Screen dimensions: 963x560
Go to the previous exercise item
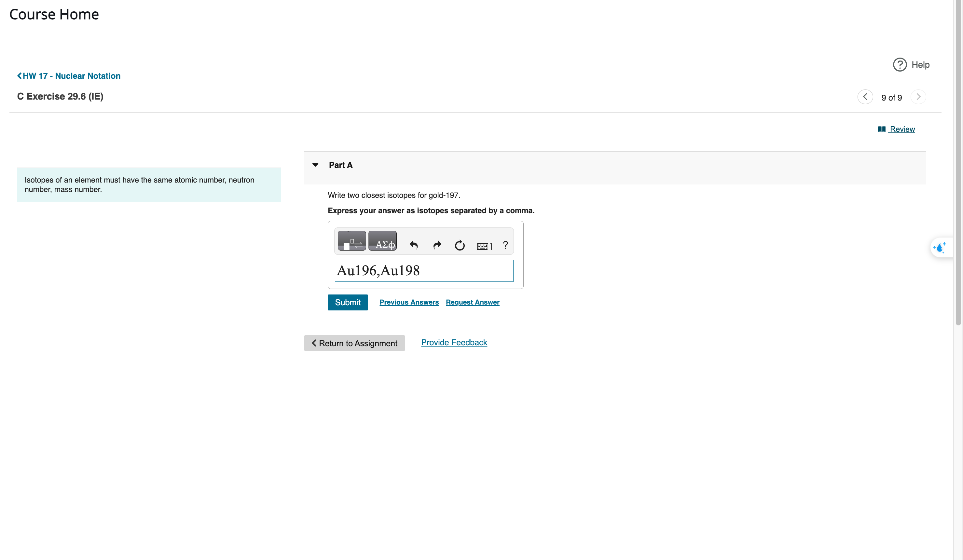866,97
